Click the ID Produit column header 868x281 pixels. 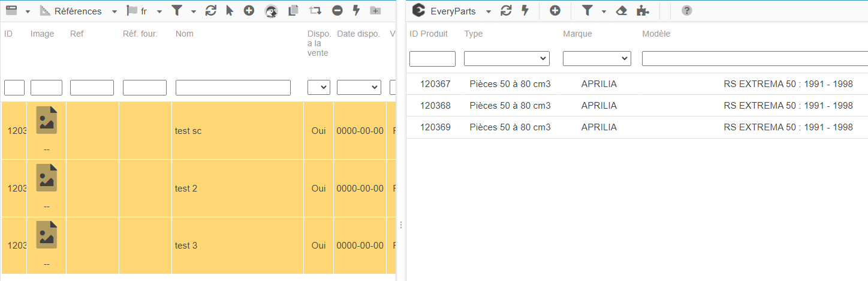point(429,34)
